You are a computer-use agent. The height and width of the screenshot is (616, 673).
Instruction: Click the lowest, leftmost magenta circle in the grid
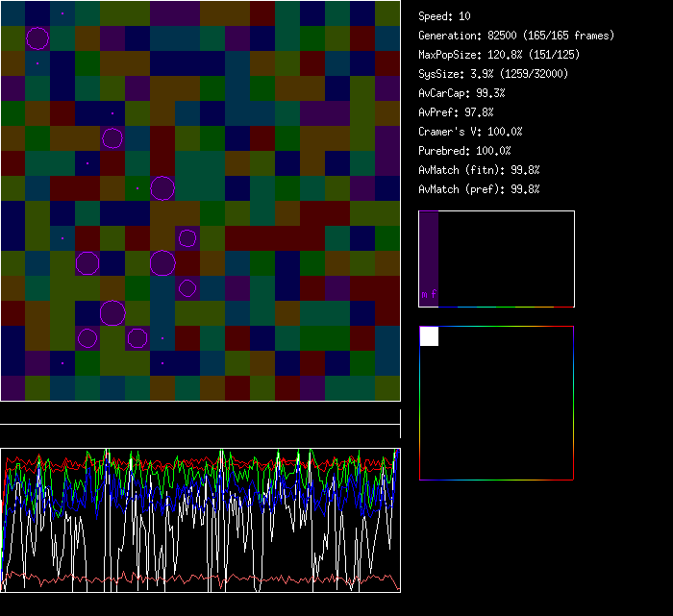coord(87,337)
